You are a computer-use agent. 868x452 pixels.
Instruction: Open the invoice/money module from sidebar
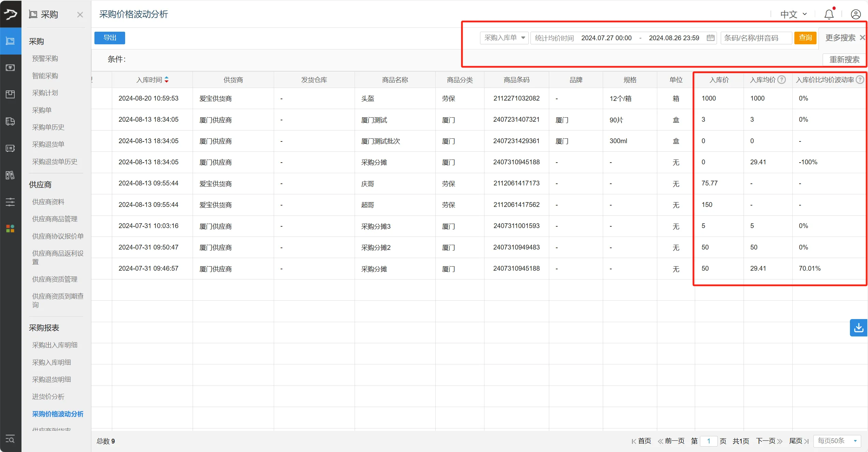(x=10, y=67)
